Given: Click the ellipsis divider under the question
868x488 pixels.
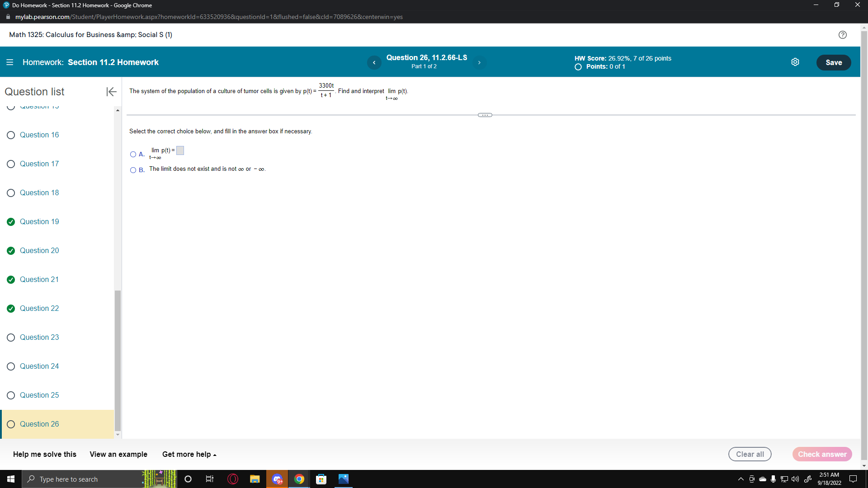Looking at the screenshot, I should (x=484, y=115).
